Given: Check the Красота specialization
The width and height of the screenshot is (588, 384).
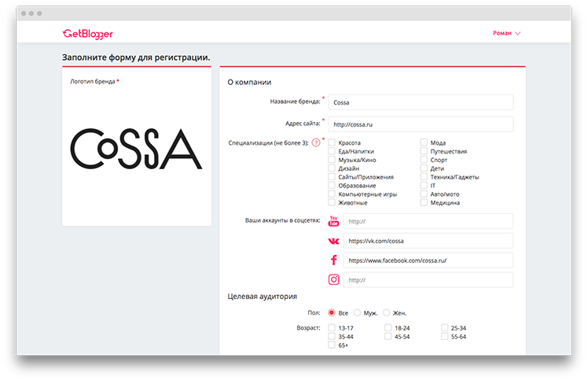Looking at the screenshot, I should (x=332, y=142).
